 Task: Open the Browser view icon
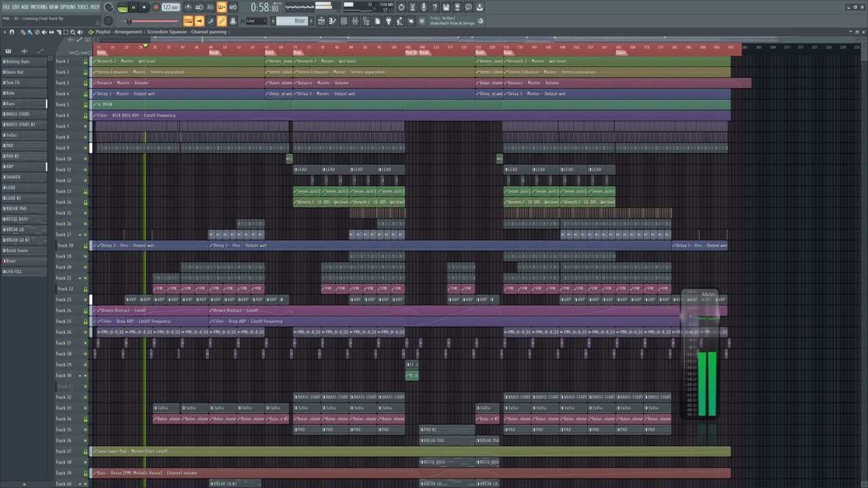[367, 21]
